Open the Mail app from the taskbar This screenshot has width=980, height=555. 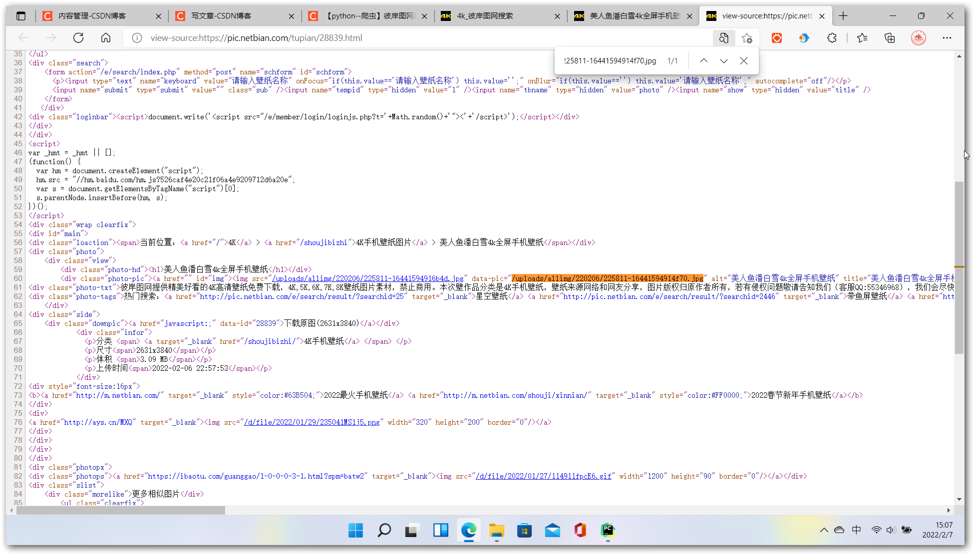(x=552, y=530)
